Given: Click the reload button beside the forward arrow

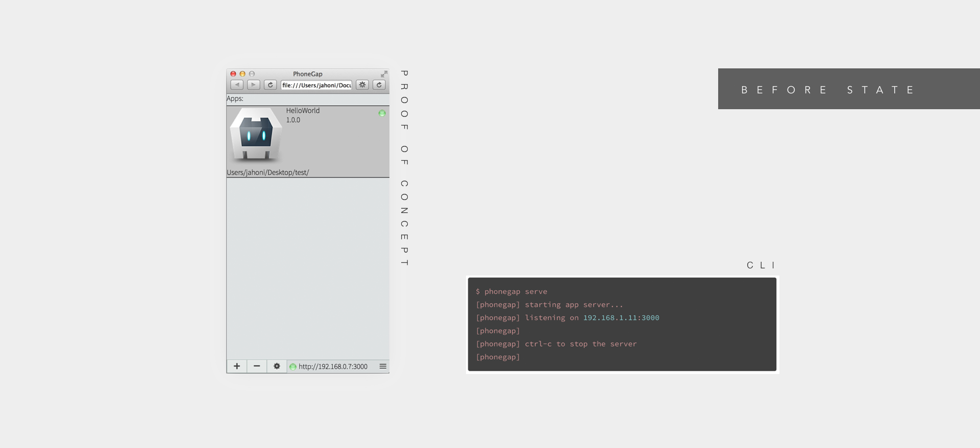Looking at the screenshot, I should [271, 85].
